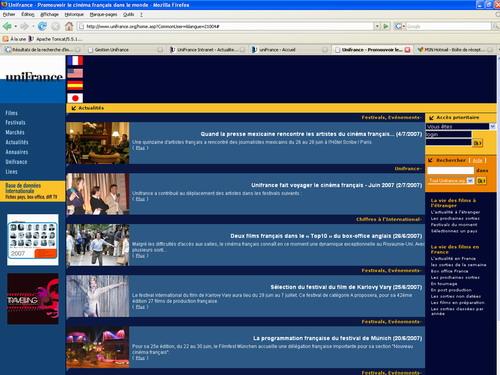
Task: Click the OK button next to password field
Action: tap(477, 143)
